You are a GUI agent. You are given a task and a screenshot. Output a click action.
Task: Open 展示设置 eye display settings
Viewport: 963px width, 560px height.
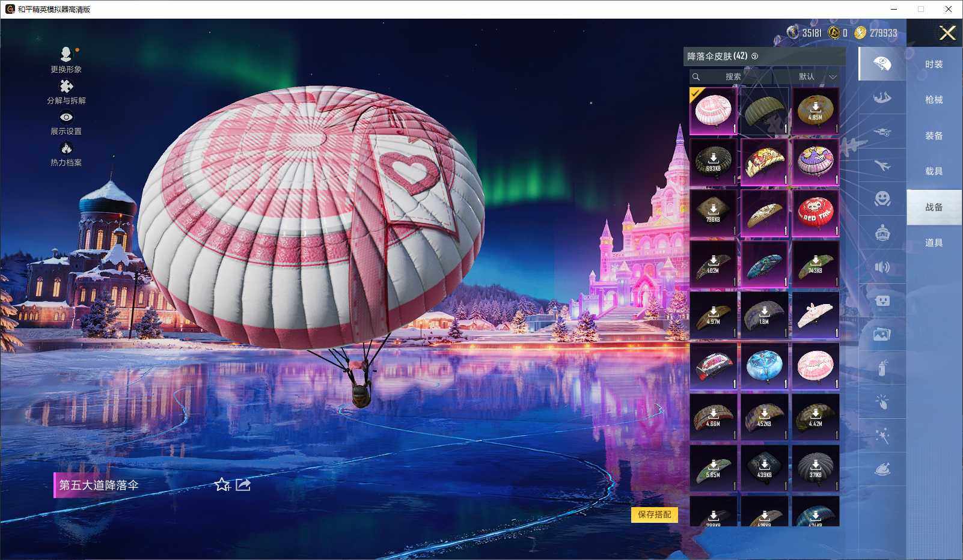(66, 123)
